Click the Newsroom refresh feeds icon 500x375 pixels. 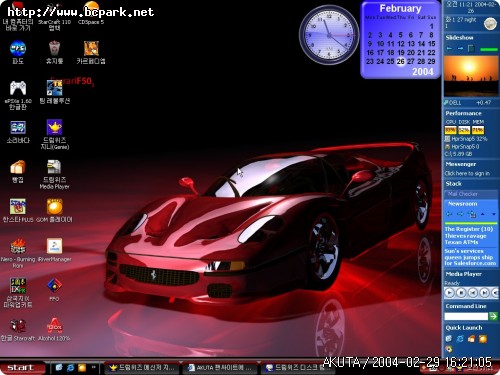pyautogui.click(x=472, y=214)
